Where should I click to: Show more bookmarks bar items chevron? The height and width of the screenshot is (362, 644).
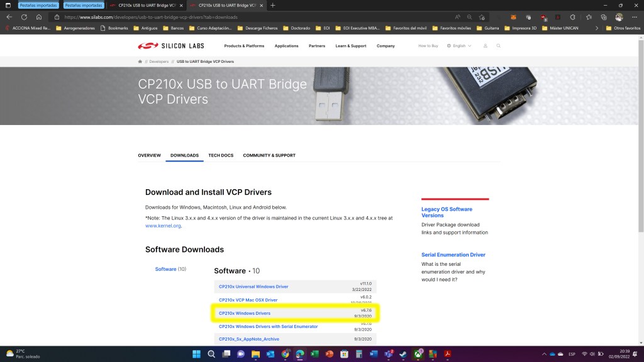coord(596,28)
